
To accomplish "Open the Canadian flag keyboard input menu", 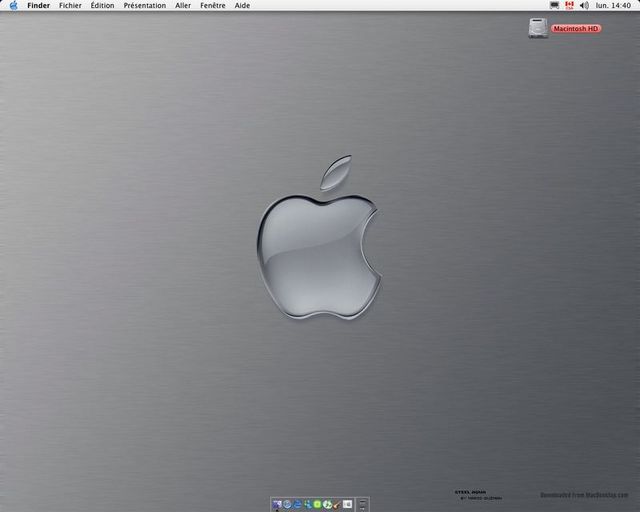I will tap(569, 5).
